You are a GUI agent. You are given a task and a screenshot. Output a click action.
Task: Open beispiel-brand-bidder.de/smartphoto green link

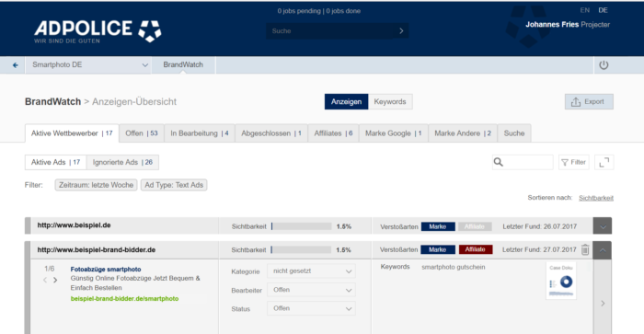click(x=124, y=299)
